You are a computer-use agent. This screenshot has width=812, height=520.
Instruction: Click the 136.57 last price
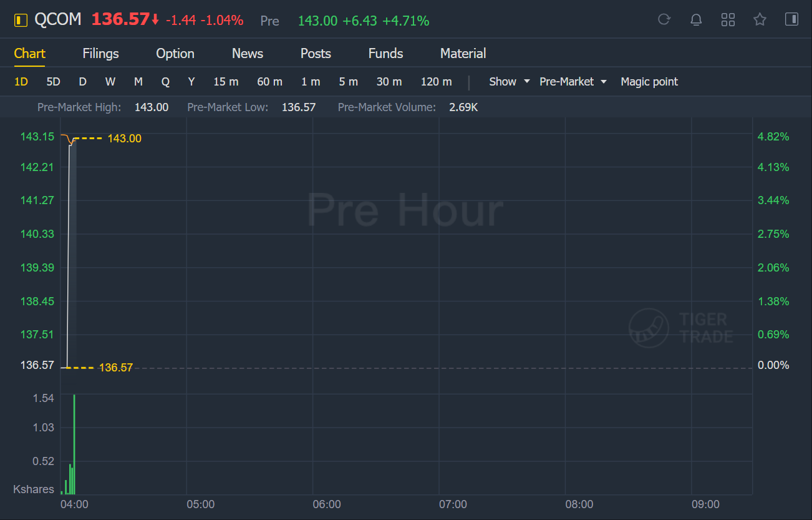(x=120, y=19)
